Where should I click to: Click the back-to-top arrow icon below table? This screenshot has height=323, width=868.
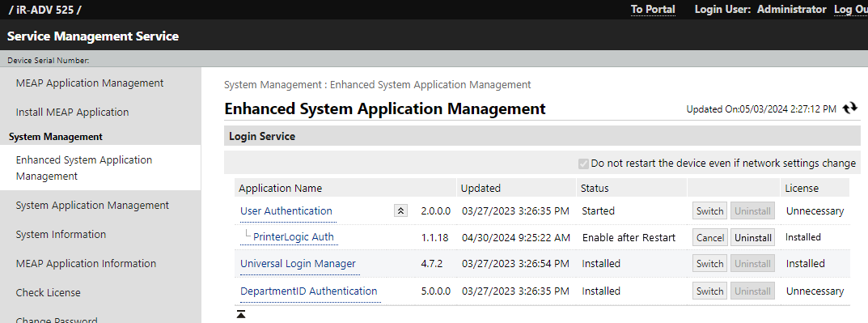(x=241, y=315)
